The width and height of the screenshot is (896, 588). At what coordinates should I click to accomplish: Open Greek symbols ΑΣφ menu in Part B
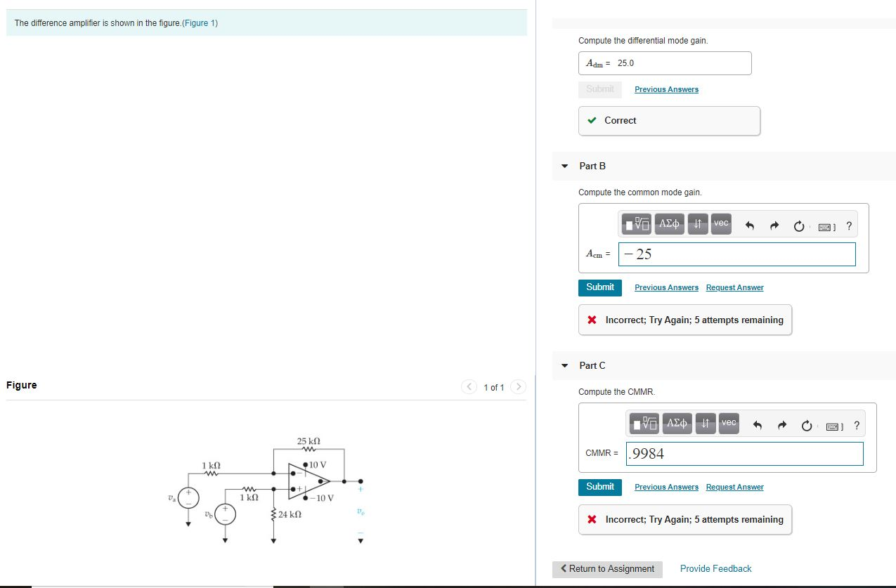pyautogui.click(x=670, y=224)
